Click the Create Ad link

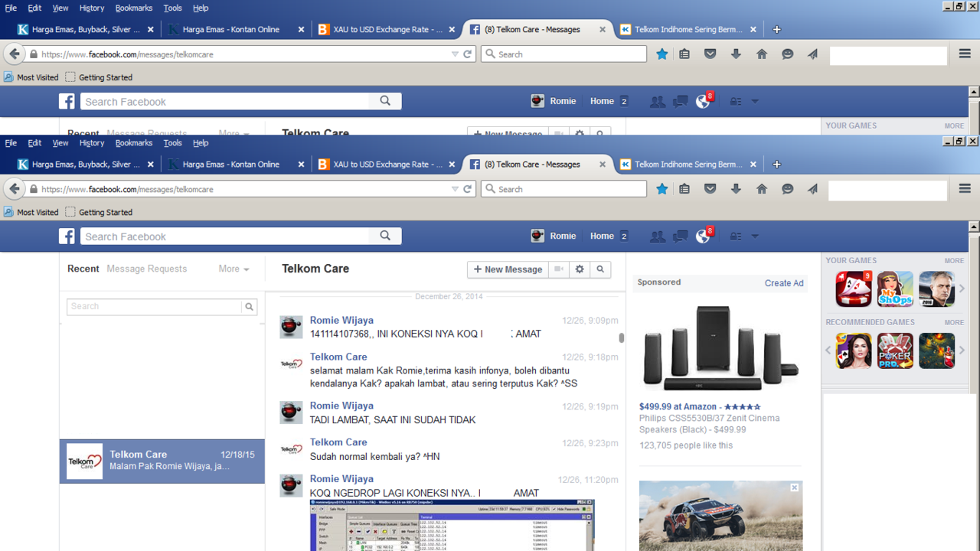784,283
